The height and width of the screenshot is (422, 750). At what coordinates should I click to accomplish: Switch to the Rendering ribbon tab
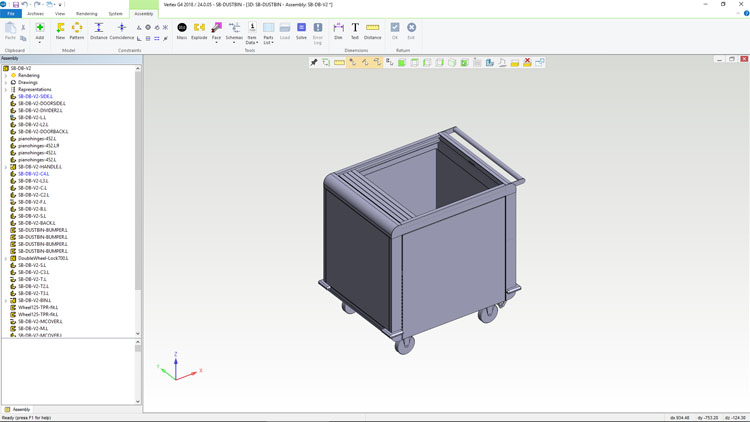pos(86,14)
